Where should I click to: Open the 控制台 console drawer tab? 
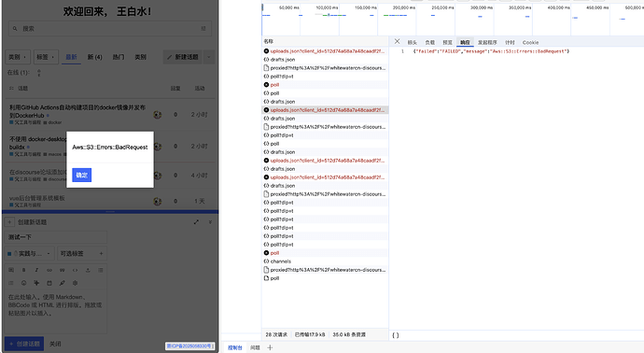[x=235, y=347]
